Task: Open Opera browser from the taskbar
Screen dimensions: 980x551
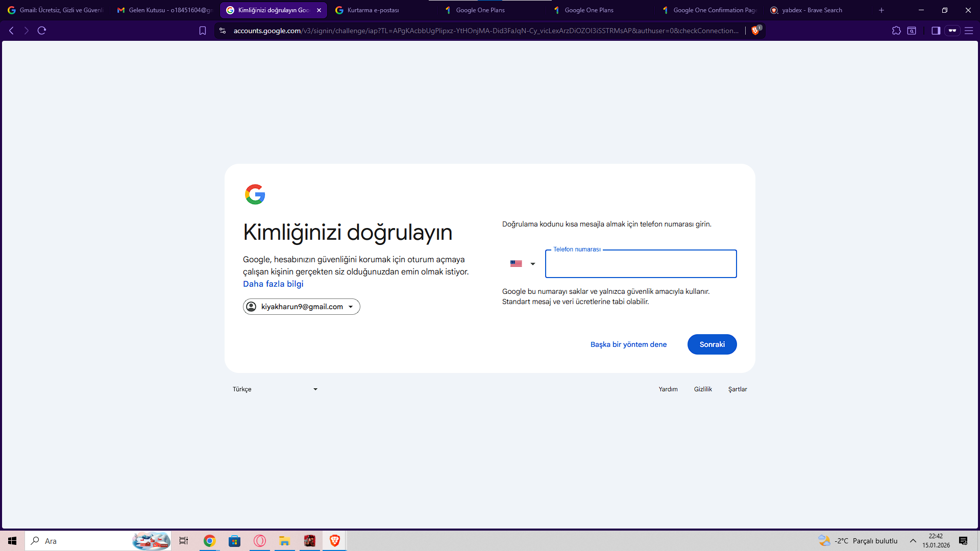Action: pyautogui.click(x=259, y=541)
